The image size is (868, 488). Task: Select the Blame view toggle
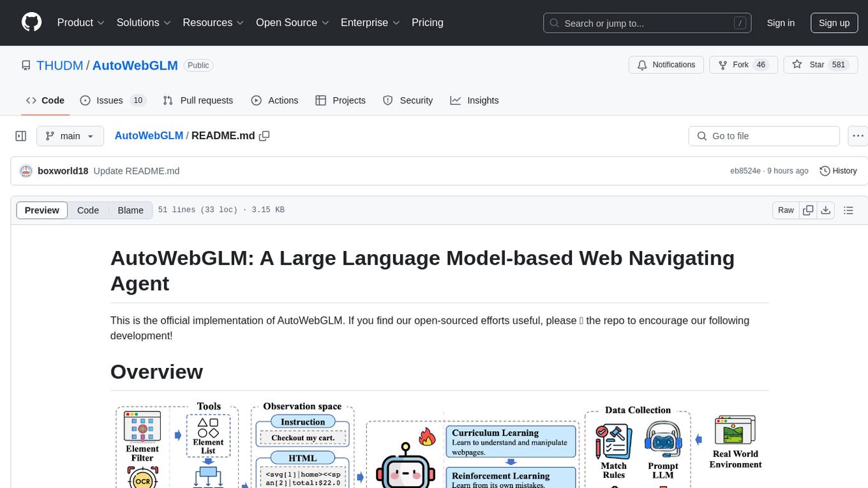(131, 210)
